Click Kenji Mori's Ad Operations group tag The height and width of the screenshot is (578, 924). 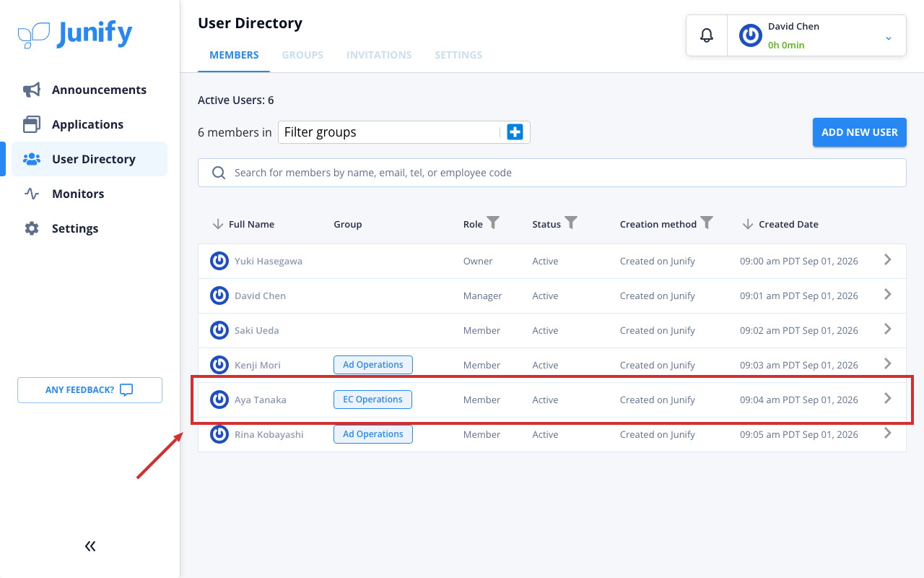[x=373, y=365]
